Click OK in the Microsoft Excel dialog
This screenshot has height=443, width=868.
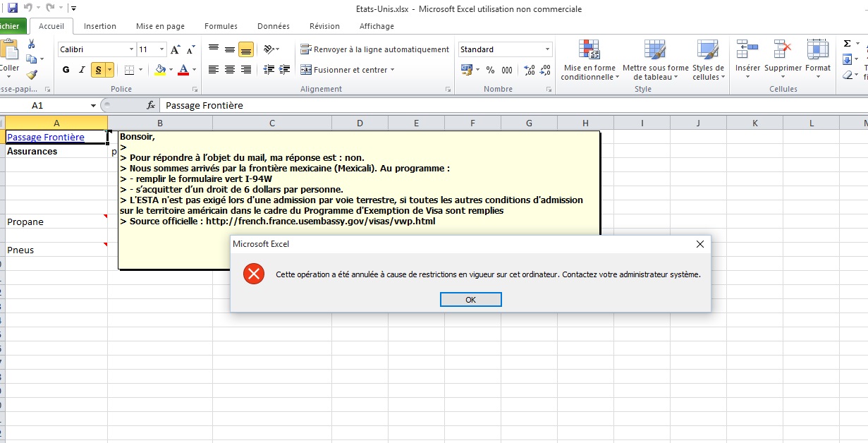tap(470, 300)
